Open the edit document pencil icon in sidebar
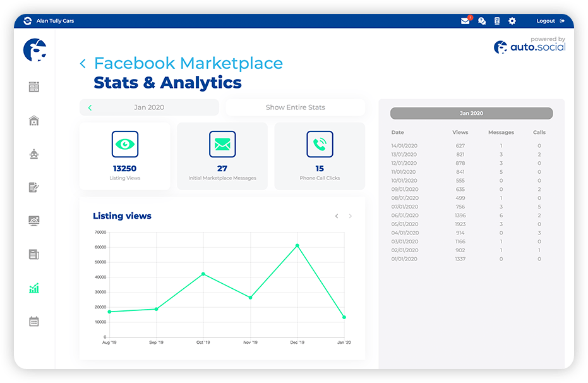 point(34,187)
